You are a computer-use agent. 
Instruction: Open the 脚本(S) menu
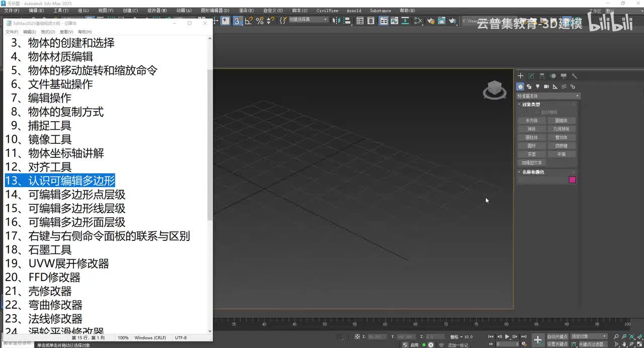click(300, 11)
